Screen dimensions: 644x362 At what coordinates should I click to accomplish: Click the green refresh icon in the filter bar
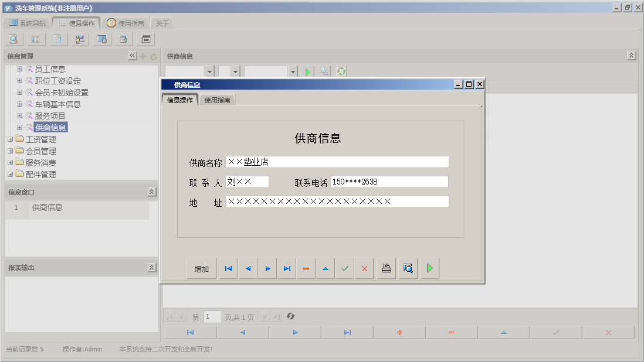tap(341, 71)
